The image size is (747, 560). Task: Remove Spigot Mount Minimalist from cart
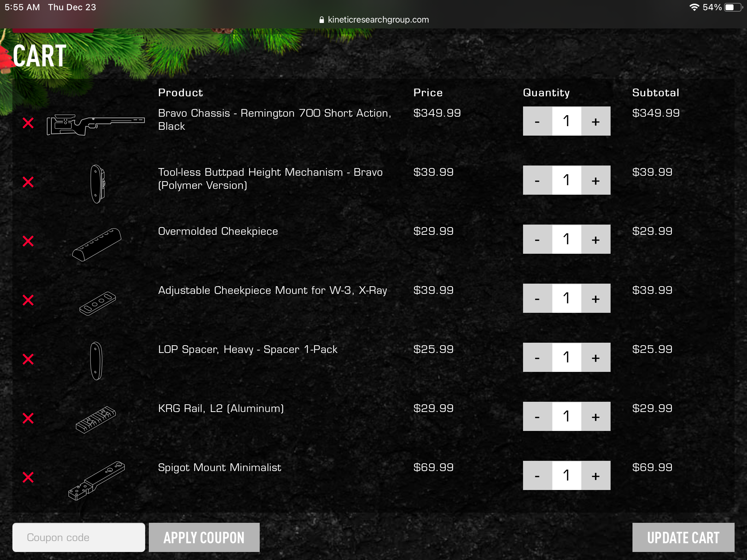[x=28, y=477]
